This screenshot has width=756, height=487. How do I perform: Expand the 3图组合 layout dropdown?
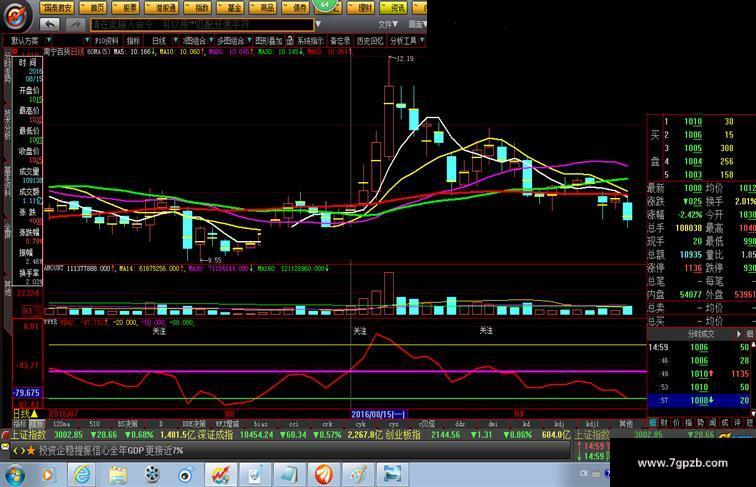pyautogui.click(x=211, y=41)
